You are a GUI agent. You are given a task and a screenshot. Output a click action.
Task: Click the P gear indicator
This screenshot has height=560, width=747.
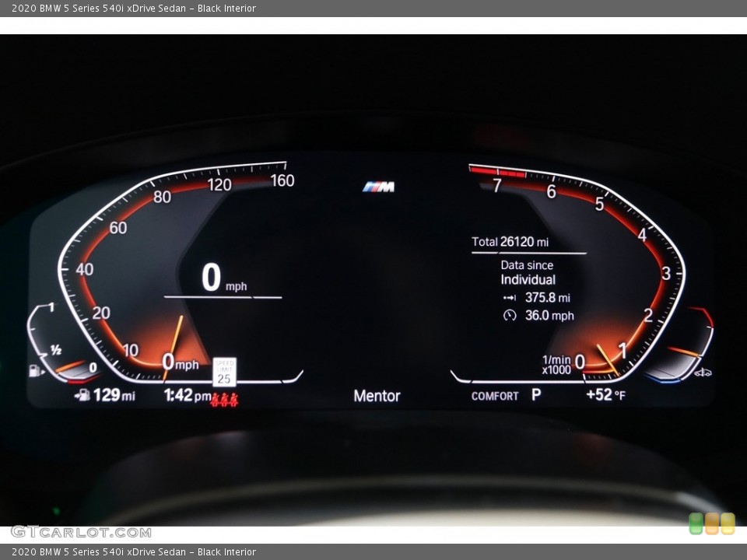coord(536,395)
